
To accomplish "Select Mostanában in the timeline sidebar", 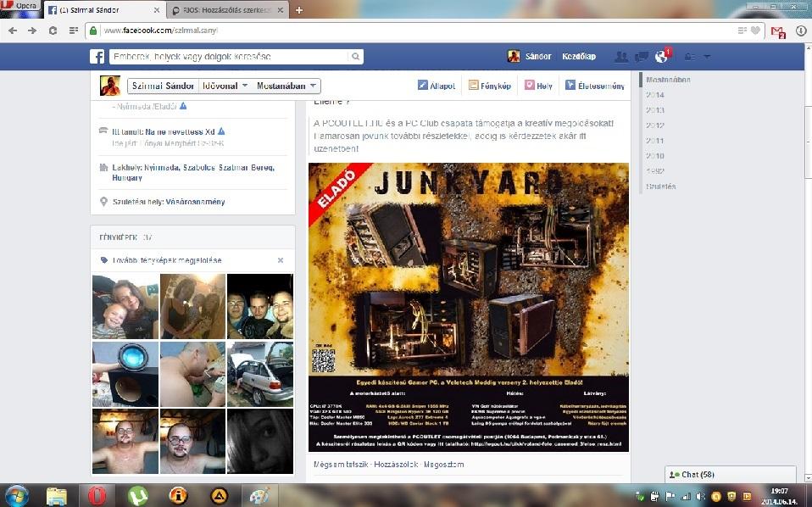I will 668,80.
